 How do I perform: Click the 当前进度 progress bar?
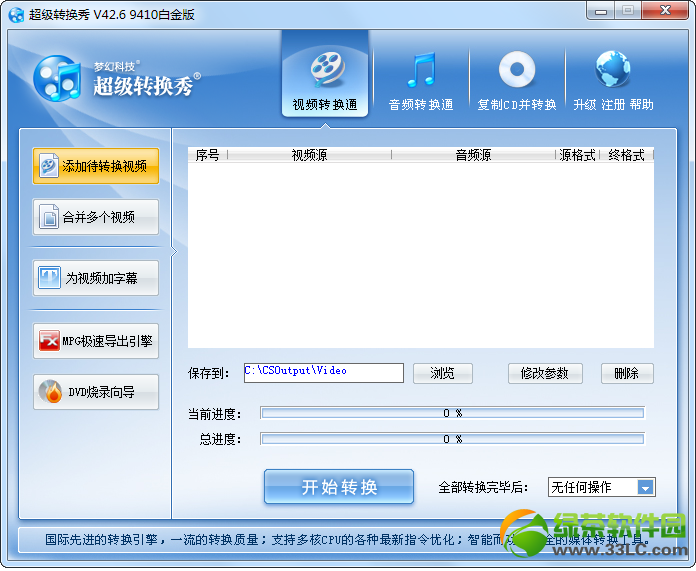[x=452, y=413]
